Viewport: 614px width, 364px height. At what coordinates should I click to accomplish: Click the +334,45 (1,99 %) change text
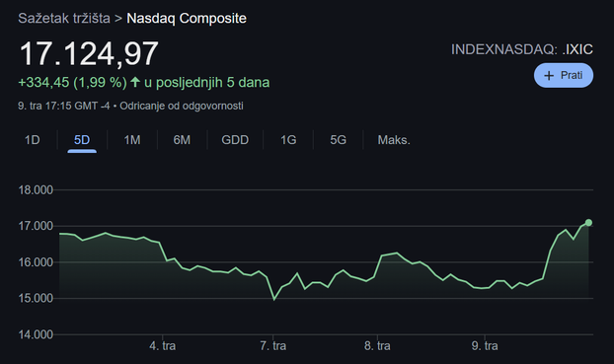coord(72,83)
